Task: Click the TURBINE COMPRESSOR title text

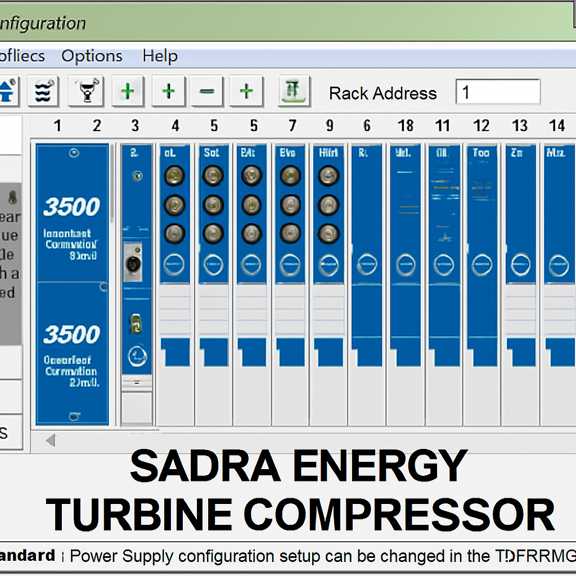Action: click(x=300, y=514)
